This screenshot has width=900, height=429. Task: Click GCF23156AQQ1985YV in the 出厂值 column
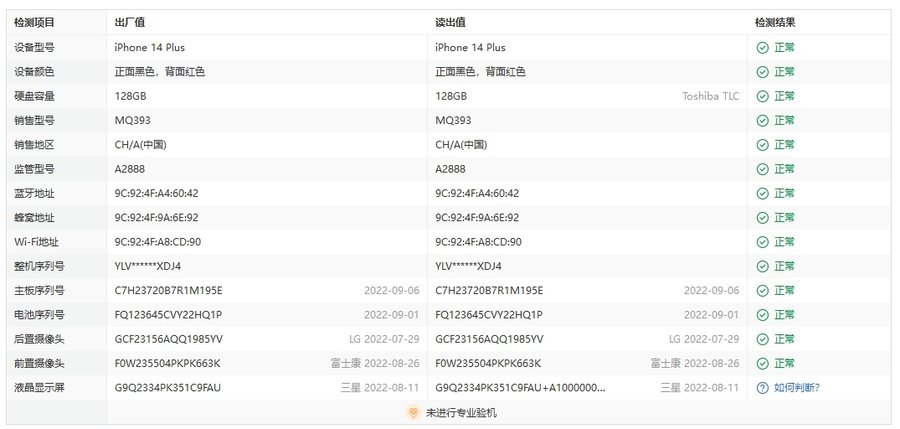168,339
